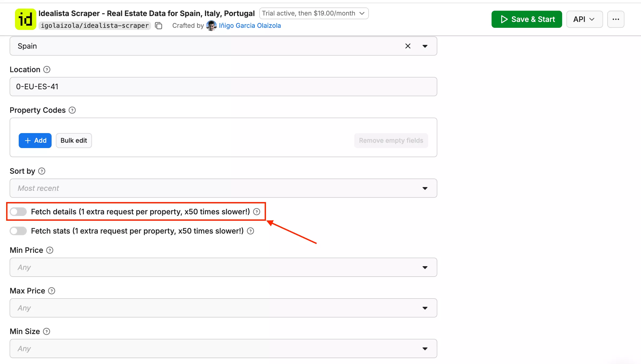The image size is (641, 364).
Task: Copy the actor name igolaizola/idealista-scraper
Action: coord(159,26)
